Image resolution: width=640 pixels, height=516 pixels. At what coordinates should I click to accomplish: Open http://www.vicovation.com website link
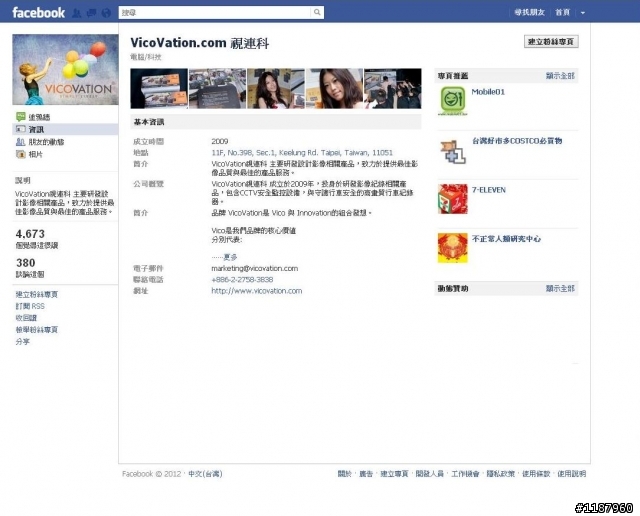pos(256,291)
